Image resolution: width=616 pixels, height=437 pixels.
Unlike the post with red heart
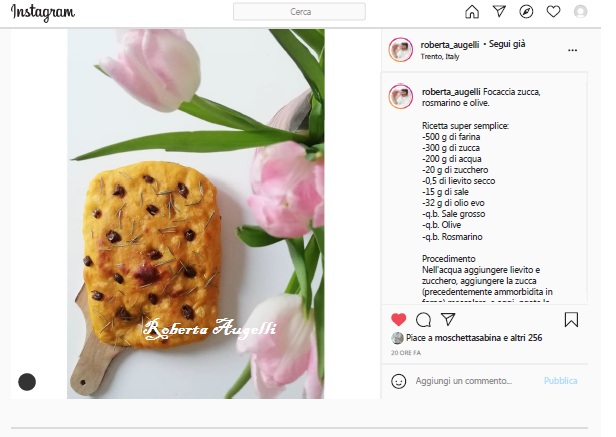tap(398, 319)
